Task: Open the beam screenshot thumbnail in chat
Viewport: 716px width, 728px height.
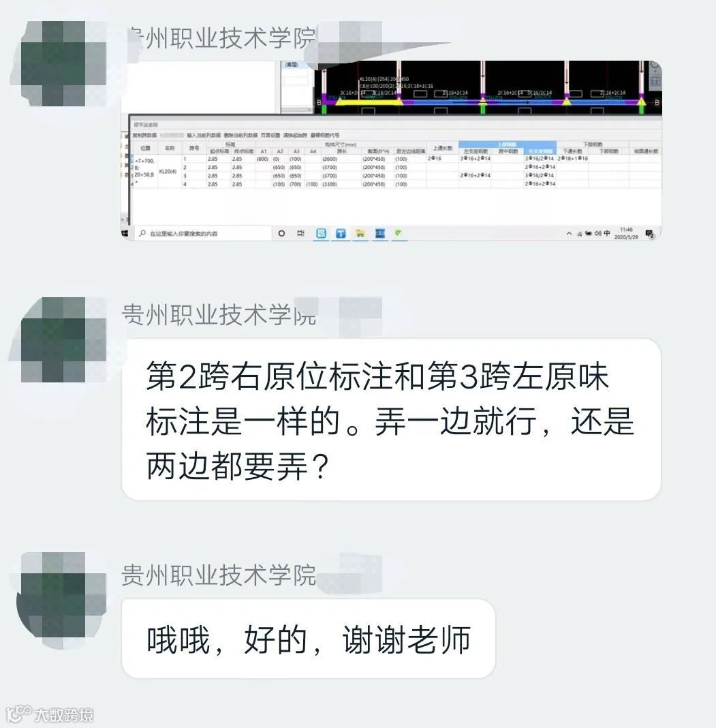Action: (391, 151)
